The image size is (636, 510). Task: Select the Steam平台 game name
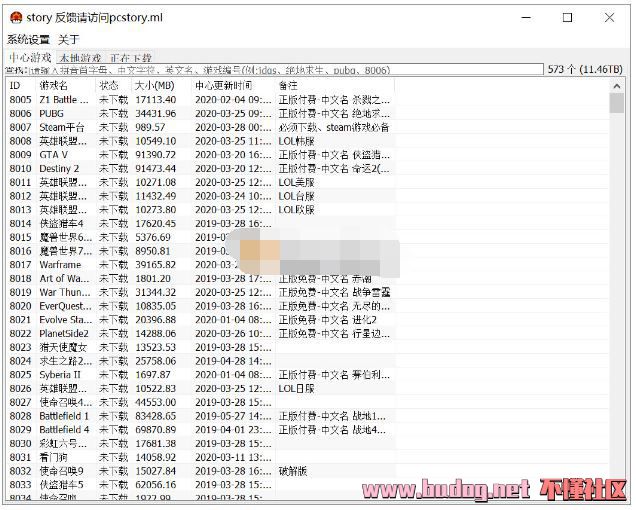click(x=62, y=127)
